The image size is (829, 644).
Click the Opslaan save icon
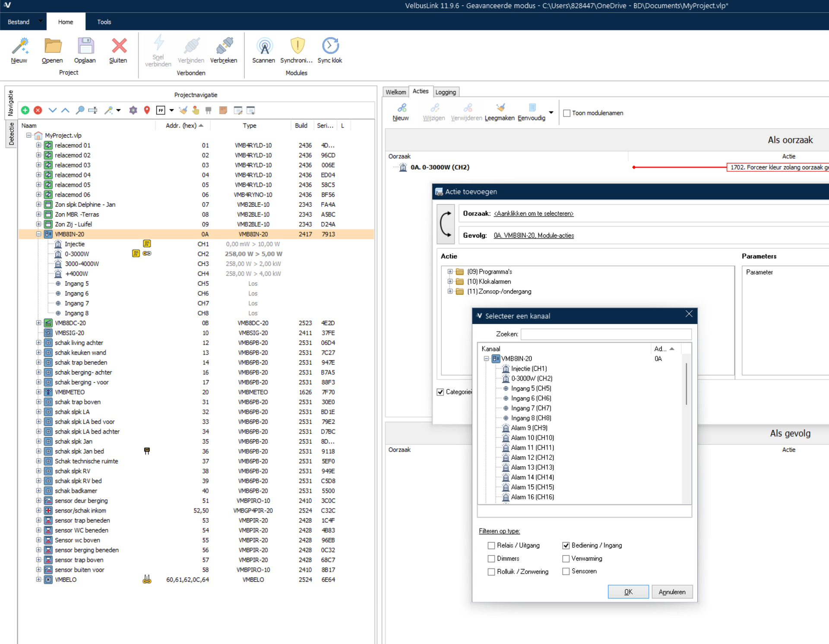[x=85, y=46]
